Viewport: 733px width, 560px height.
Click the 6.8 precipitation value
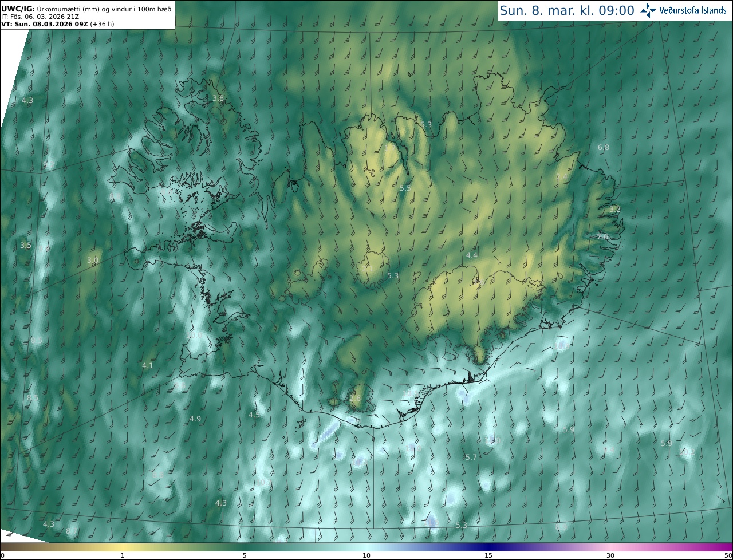click(x=604, y=148)
